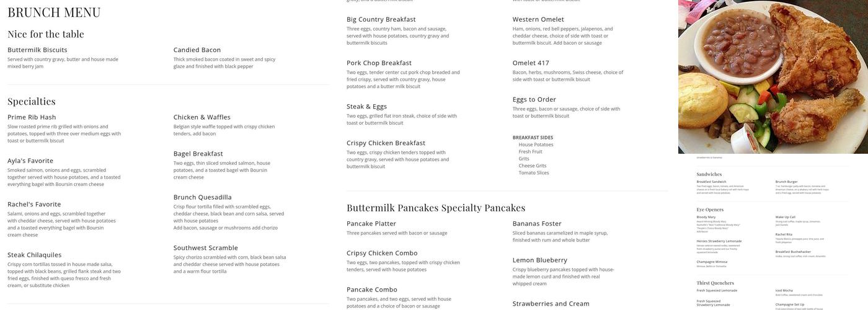Click the Specialties section heading
Viewport: 868px width, 310px height.
pyautogui.click(x=32, y=101)
